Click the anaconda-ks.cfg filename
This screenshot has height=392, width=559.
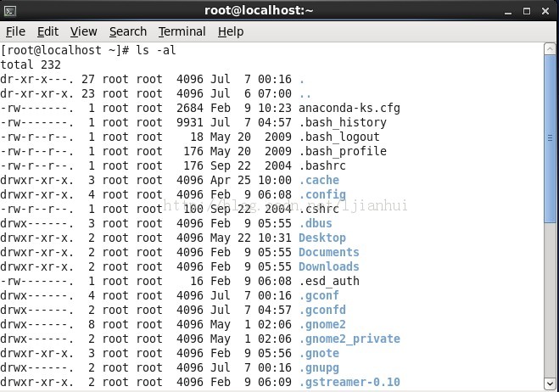pyautogui.click(x=349, y=108)
